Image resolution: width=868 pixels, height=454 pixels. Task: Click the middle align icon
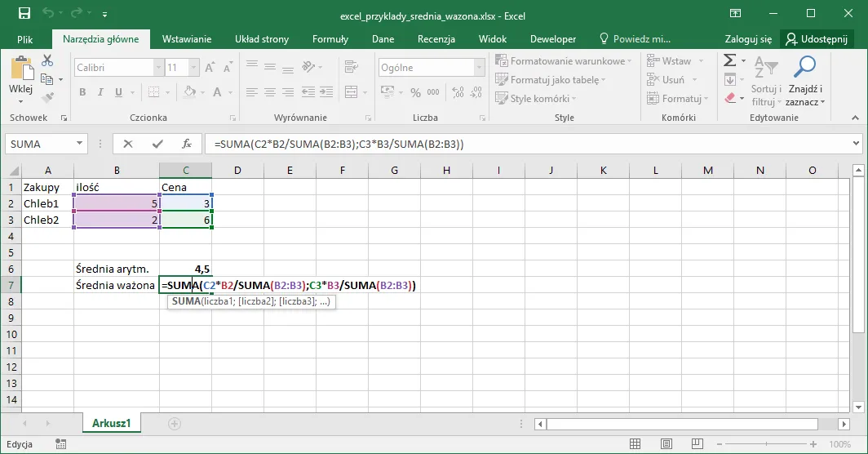[x=269, y=67]
